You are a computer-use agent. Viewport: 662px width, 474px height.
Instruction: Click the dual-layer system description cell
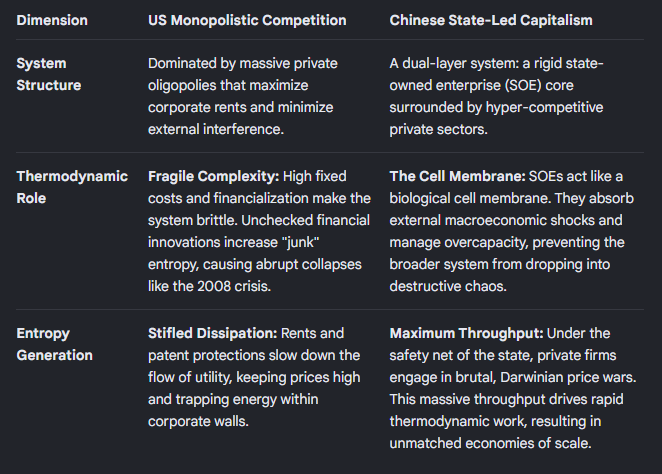(496, 96)
